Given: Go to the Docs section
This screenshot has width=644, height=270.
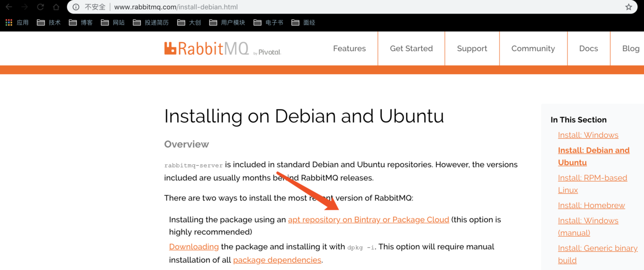Looking at the screenshot, I should pos(588,48).
